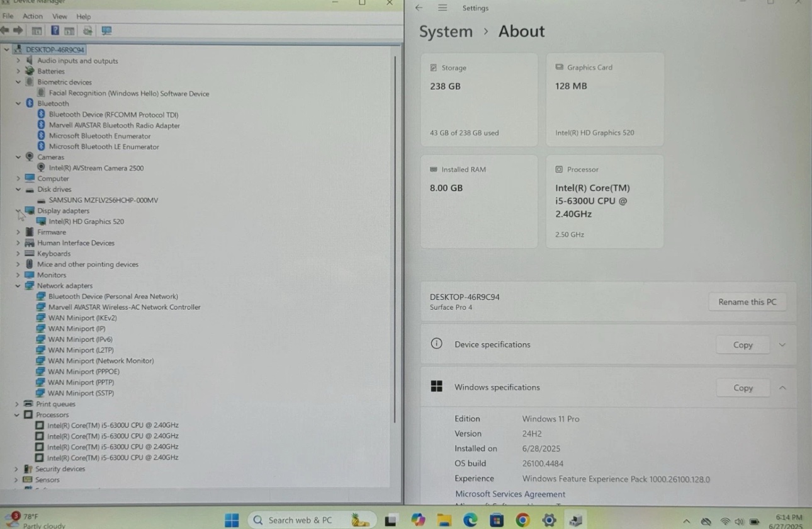Click the Search web & PC box

[312, 520]
